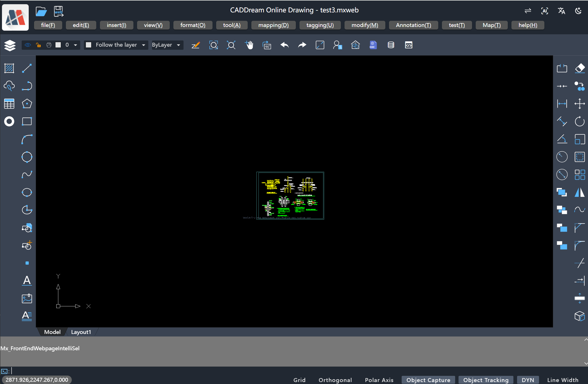The height and width of the screenshot is (384, 588).
Task: Toggle Object Capture snapping
Action: click(x=428, y=380)
